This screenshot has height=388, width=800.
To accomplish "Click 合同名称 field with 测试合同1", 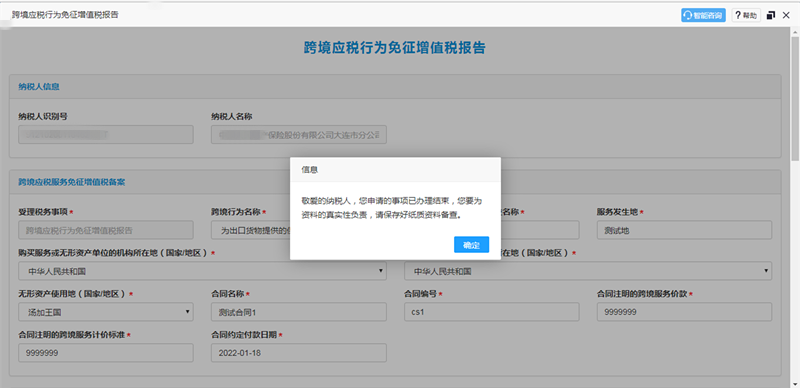I will [298, 311].
